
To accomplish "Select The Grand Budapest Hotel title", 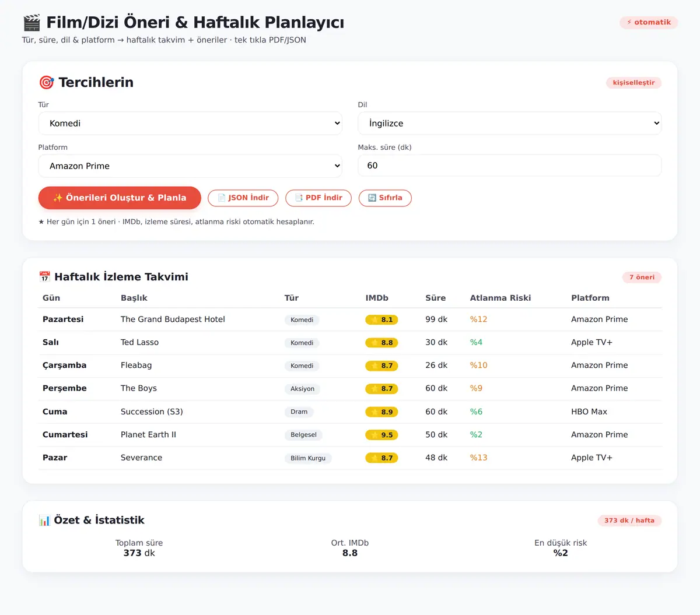I will point(173,319).
